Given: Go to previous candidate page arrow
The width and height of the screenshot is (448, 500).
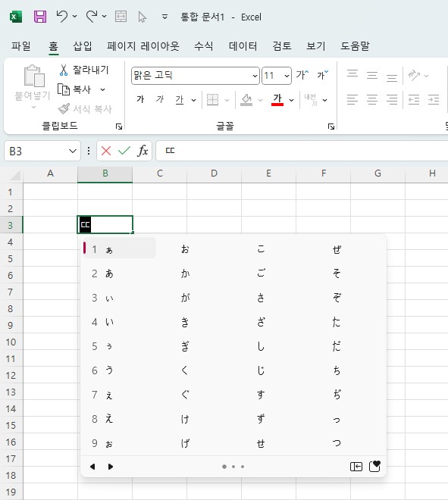Looking at the screenshot, I should (x=92, y=467).
